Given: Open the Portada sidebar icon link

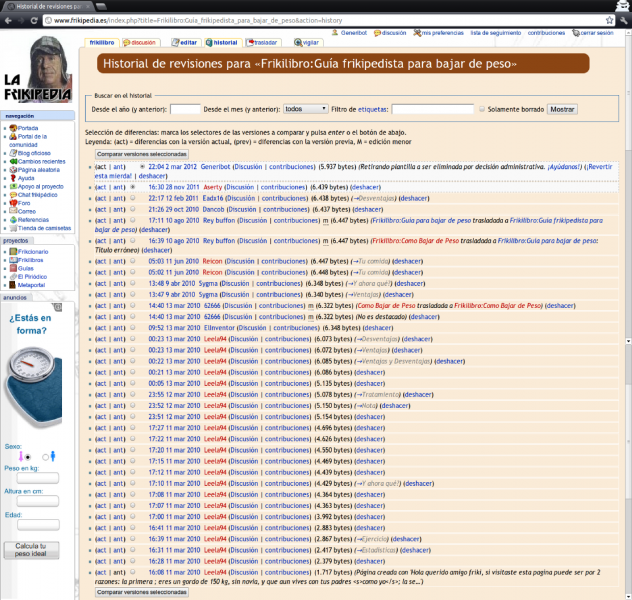Looking at the screenshot, I should pyautogui.click(x=13, y=128).
